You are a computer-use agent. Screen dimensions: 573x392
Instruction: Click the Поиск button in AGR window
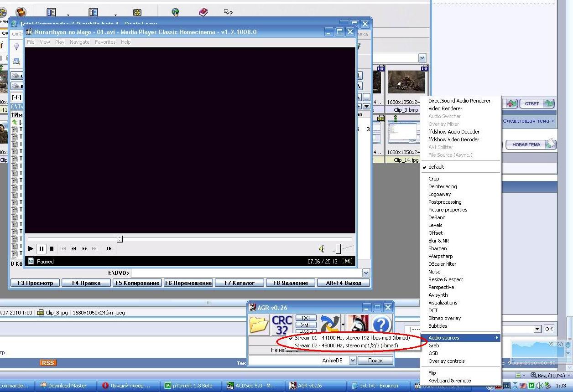375,360
